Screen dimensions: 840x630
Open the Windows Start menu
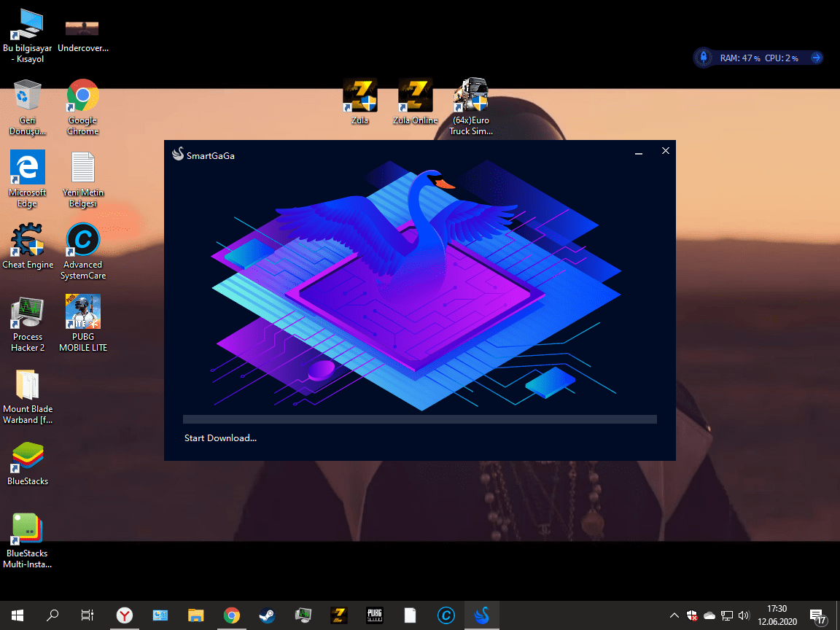[17, 615]
